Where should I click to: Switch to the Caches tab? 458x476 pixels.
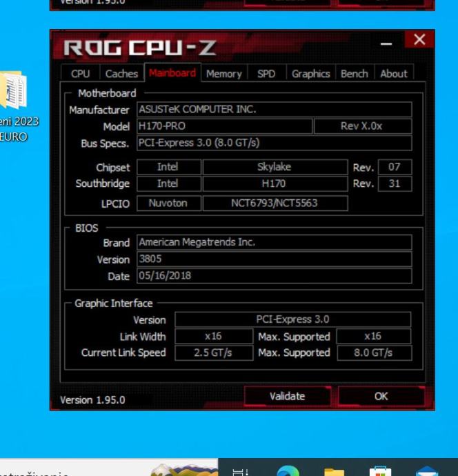[121, 73]
